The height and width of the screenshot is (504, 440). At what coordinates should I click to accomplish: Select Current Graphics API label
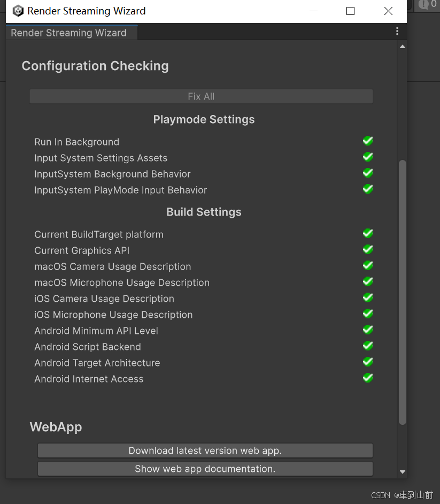(x=82, y=251)
